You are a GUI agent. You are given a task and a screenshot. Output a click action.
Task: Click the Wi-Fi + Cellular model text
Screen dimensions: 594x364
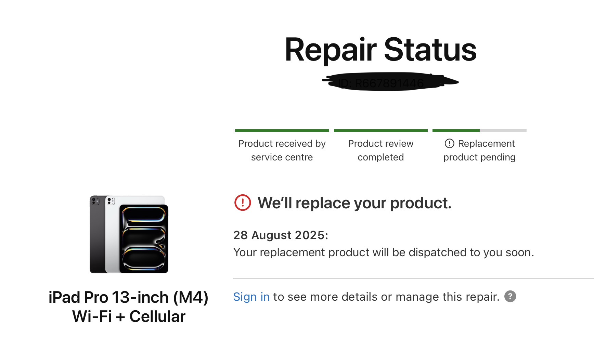tap(129, 316)
